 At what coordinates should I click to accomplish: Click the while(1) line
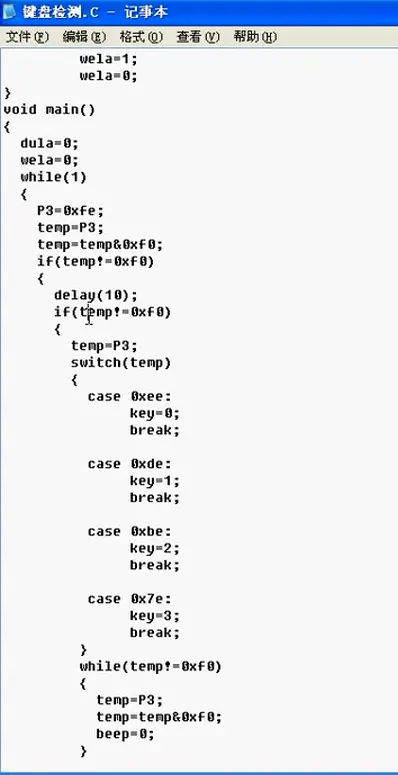tap(53, 177)
